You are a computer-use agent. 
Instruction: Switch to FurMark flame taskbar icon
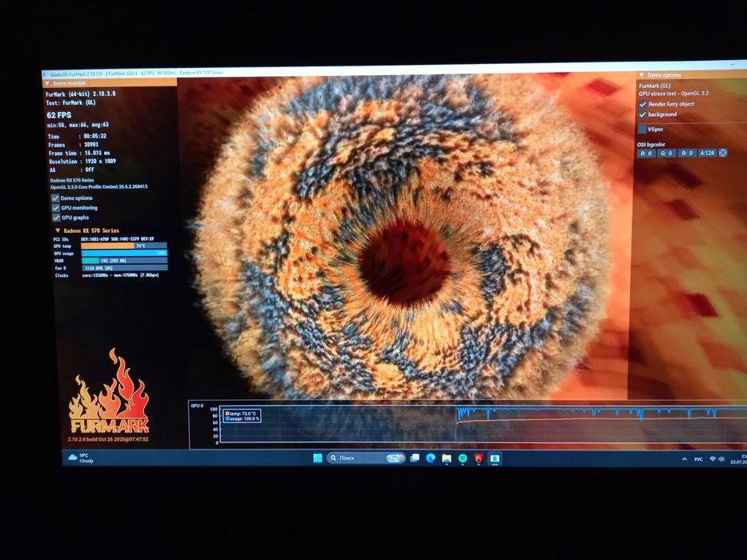point(479,458)
